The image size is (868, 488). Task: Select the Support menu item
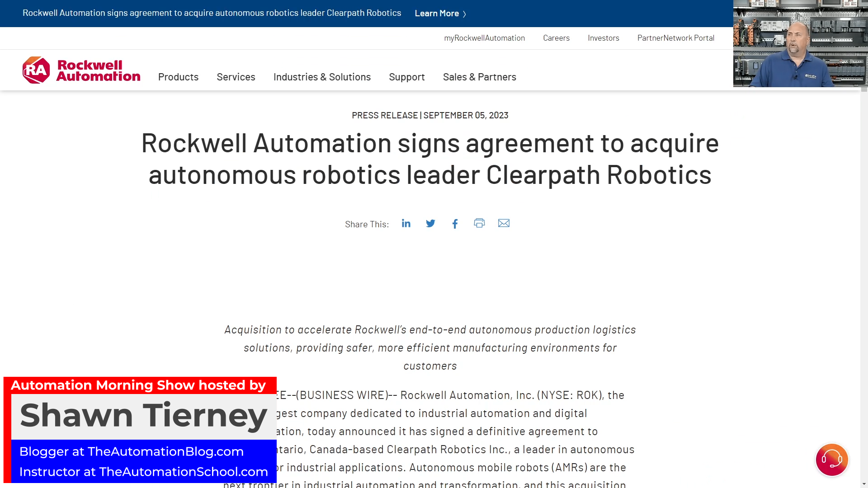click(x=407, y=77)
